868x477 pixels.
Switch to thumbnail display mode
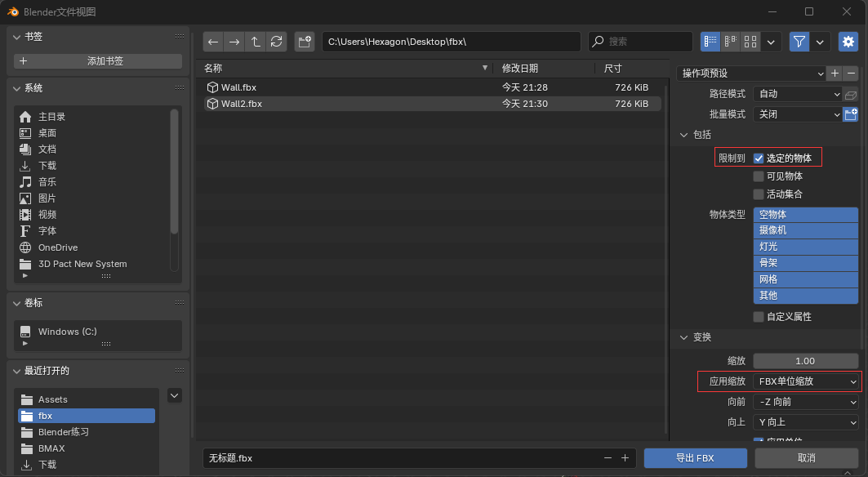750,41
